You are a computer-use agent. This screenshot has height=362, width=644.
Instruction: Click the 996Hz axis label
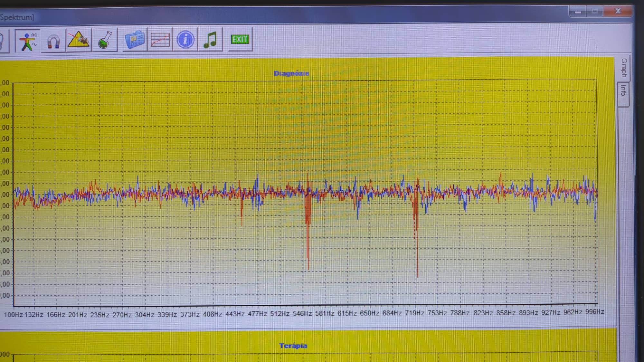(x=595, y=312)
